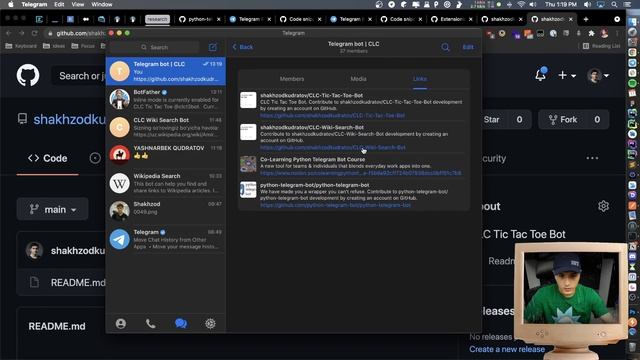Switch to Media tab in group info
Screen dimensions: 640x360
pos(358,79)
